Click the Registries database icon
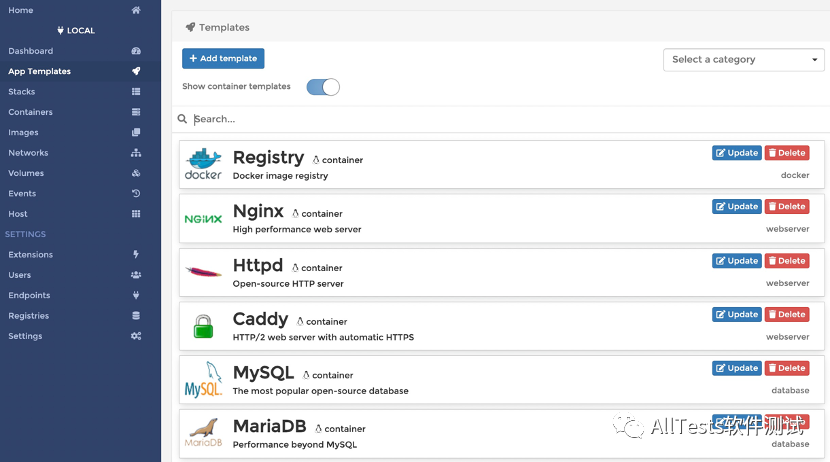 (136, 315)
